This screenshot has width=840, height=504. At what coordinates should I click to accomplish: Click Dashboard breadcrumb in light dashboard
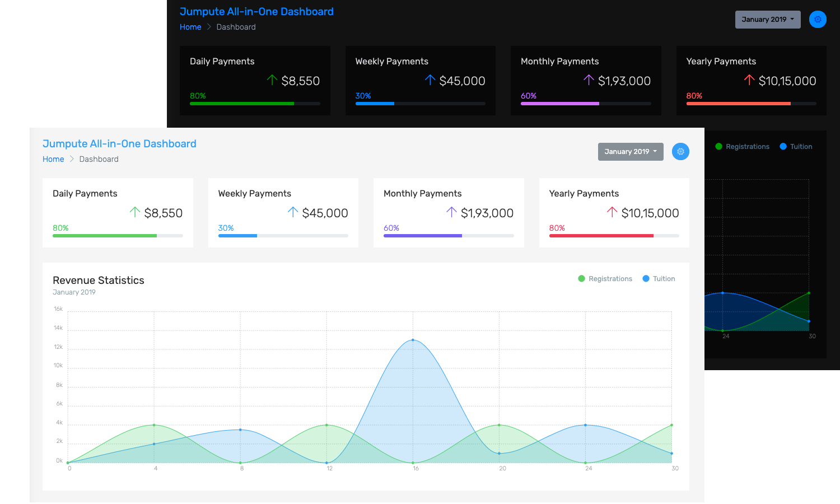[x=99, y=159]
